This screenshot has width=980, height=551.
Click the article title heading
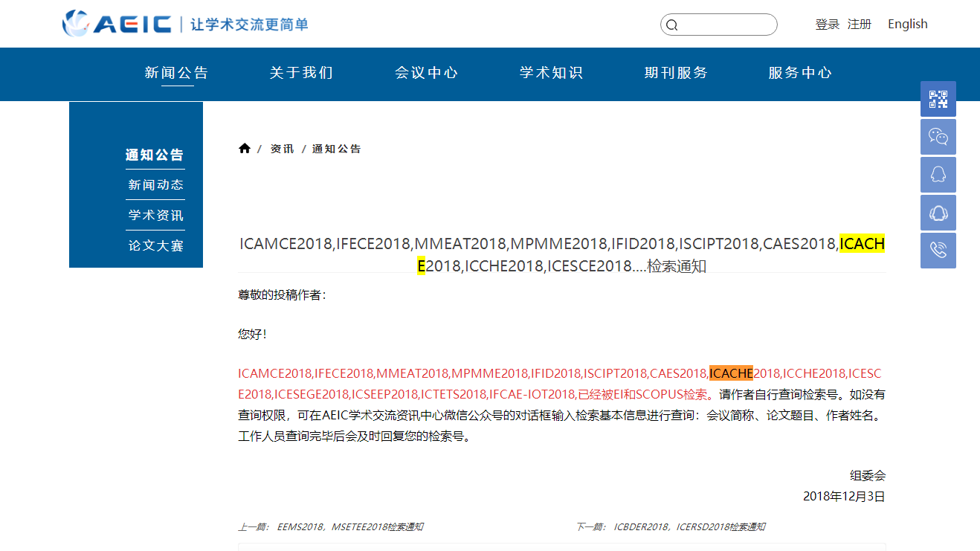(x=562, y=254)
